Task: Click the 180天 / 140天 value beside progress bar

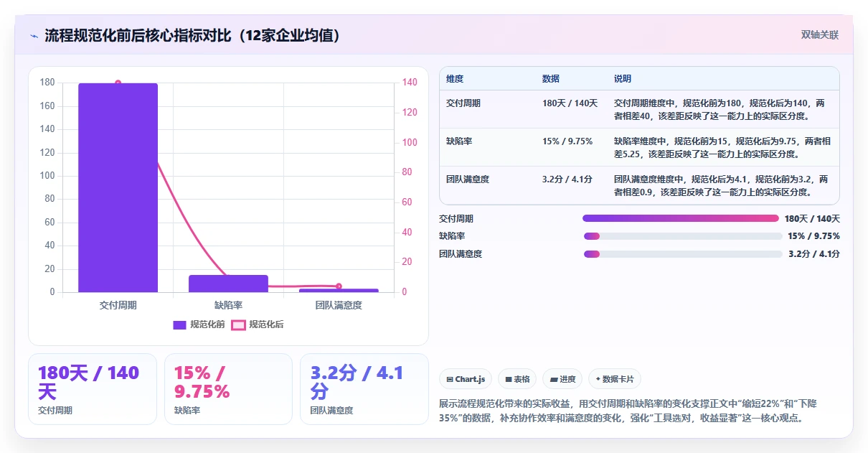Action: 812,219
